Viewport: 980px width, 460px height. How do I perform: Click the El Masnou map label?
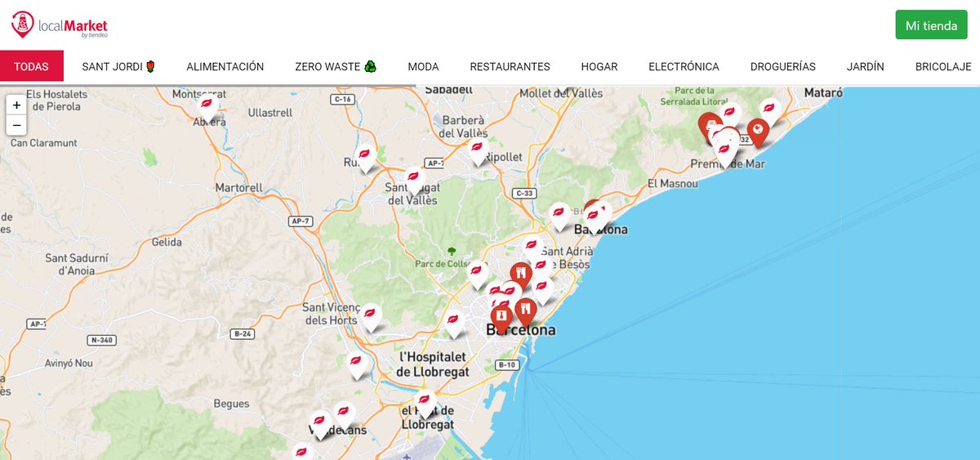click(x=673, y=184)
